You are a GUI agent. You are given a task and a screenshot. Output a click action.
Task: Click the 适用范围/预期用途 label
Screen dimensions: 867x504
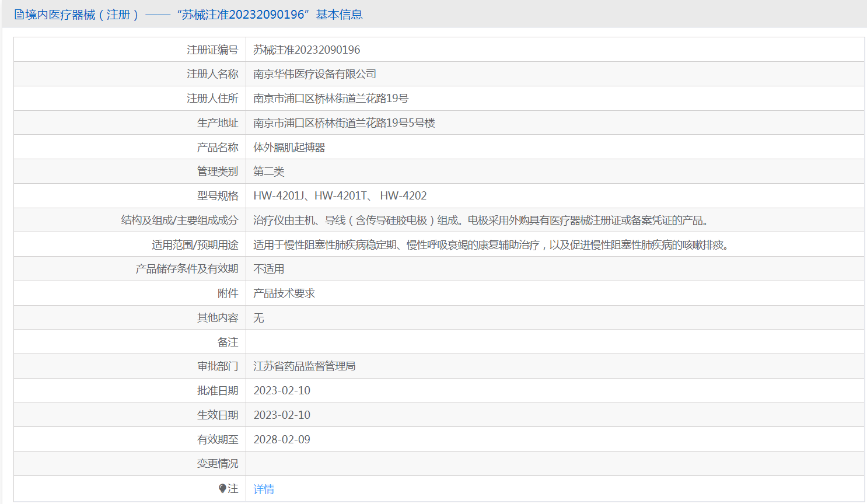(x=195, y=245)
